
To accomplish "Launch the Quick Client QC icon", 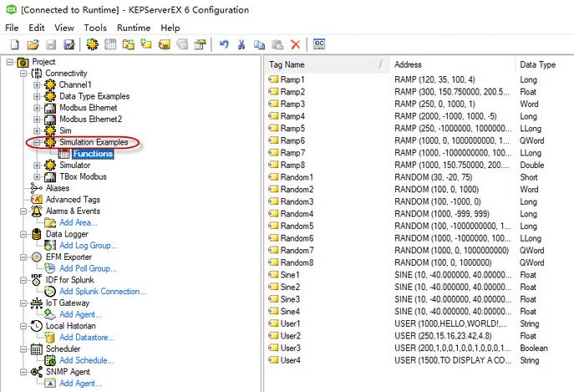I will pos(319,44).
